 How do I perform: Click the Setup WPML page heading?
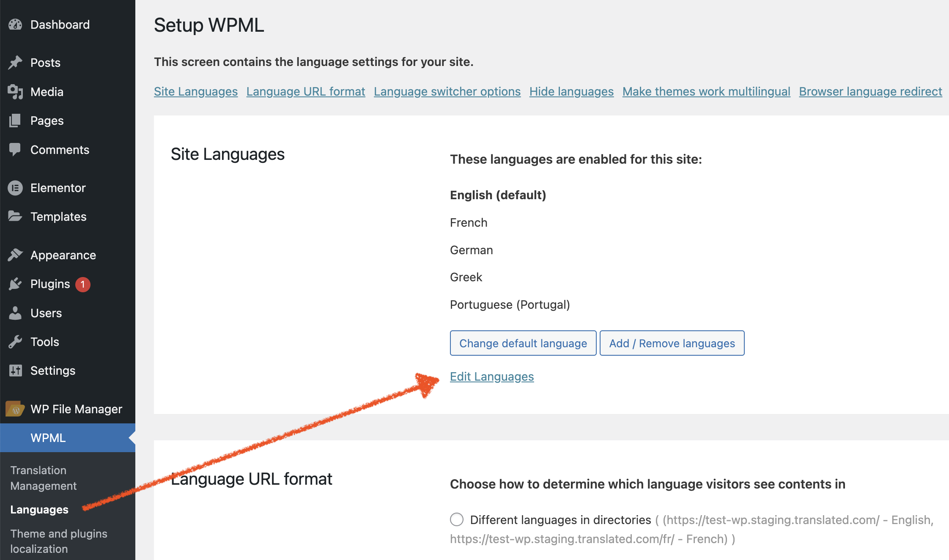(209, 25)
